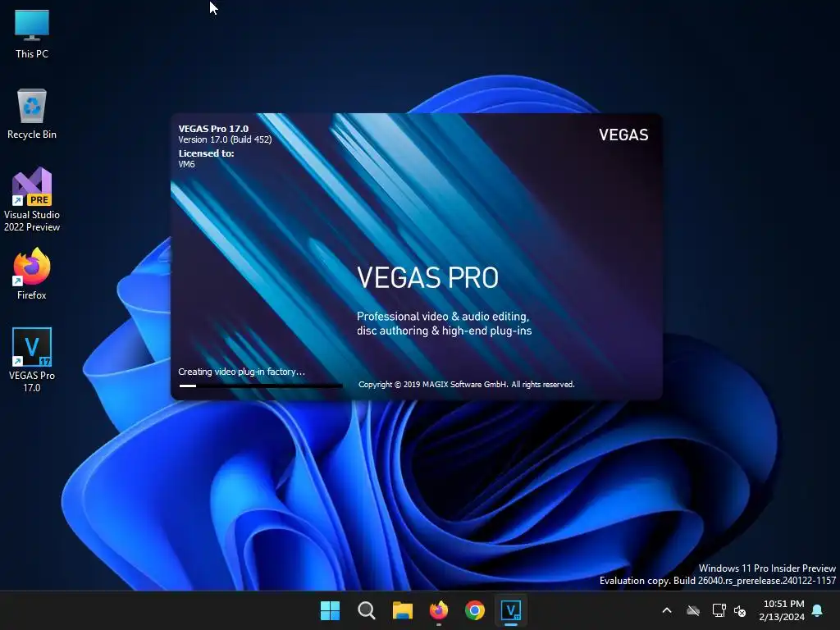Click the 'VEGAS Pro 17.0' splash heading
This screenshot has width=840, height=630.
213,129
